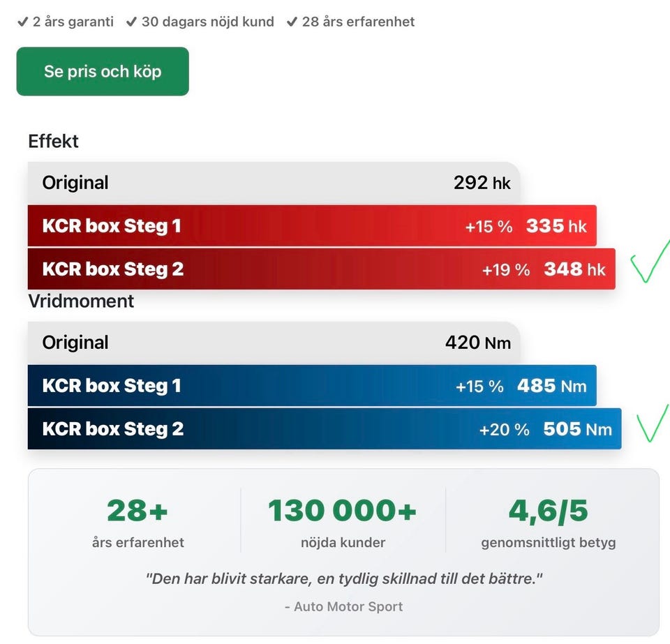Screen dimensions: 670x644
Task: Click green hand-drawn check beside 505 Nm
Action: tap(653, 423)
